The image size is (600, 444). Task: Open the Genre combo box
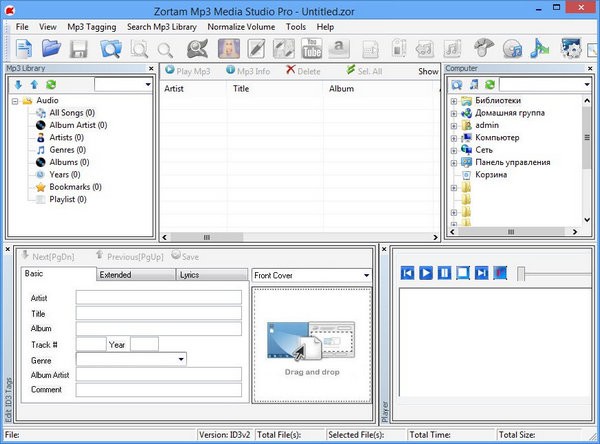(180, 358)
